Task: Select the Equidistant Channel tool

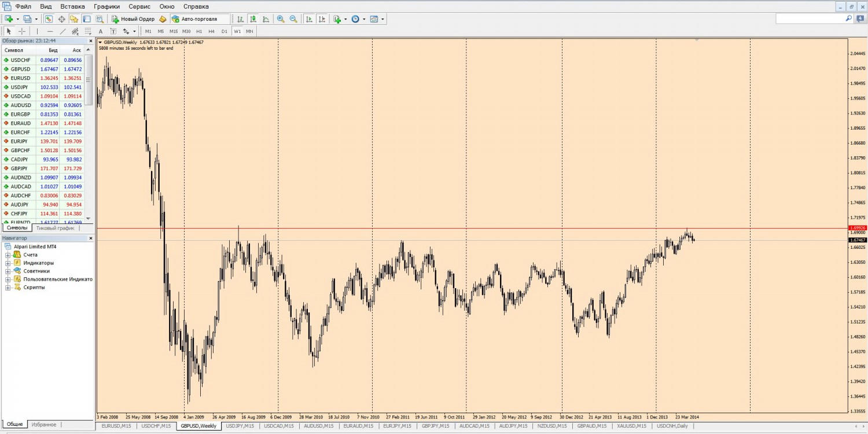Action: [75, 31]
